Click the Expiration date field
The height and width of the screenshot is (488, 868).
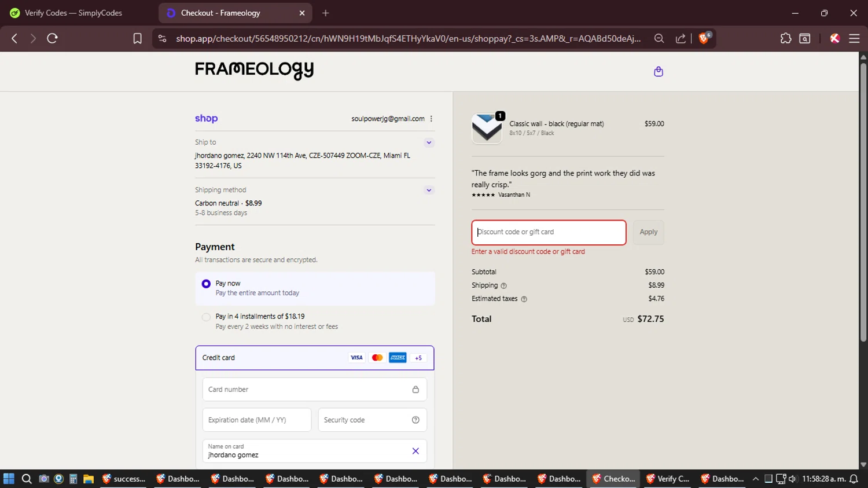pyautogui.click(x=257, y=420)
